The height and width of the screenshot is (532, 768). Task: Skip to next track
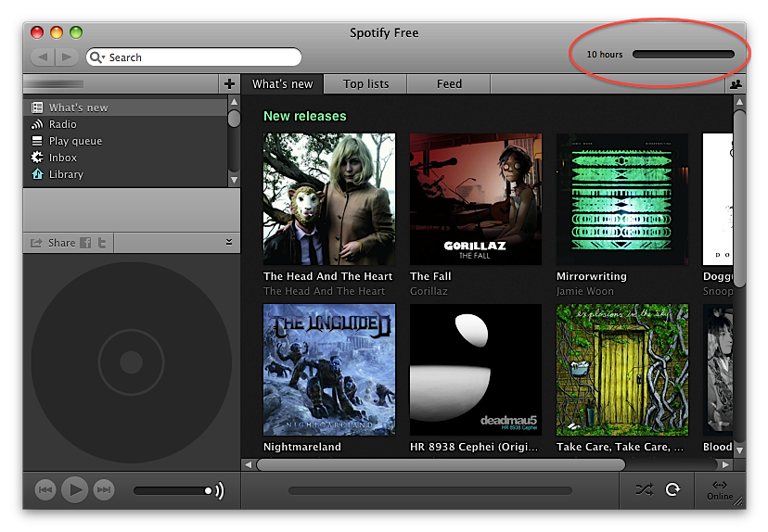pos(104,490)
